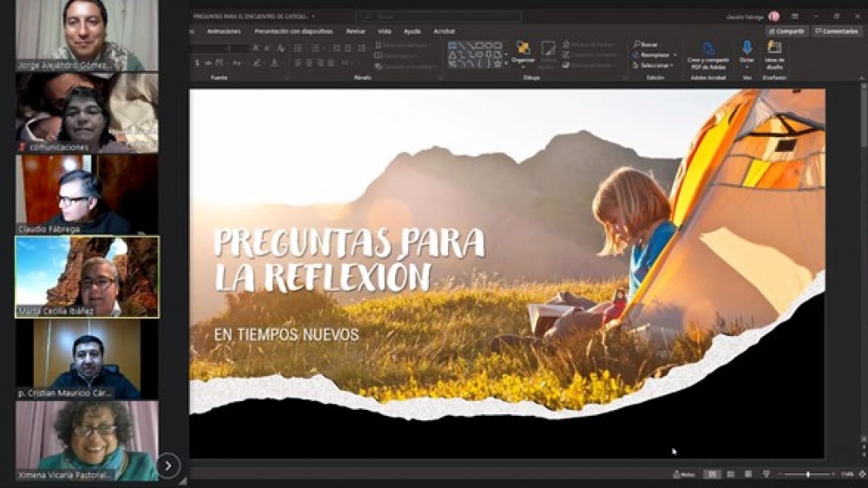Switch to slide sorter view icon
The image size is (868, 488).
click(x=730, y=474)
